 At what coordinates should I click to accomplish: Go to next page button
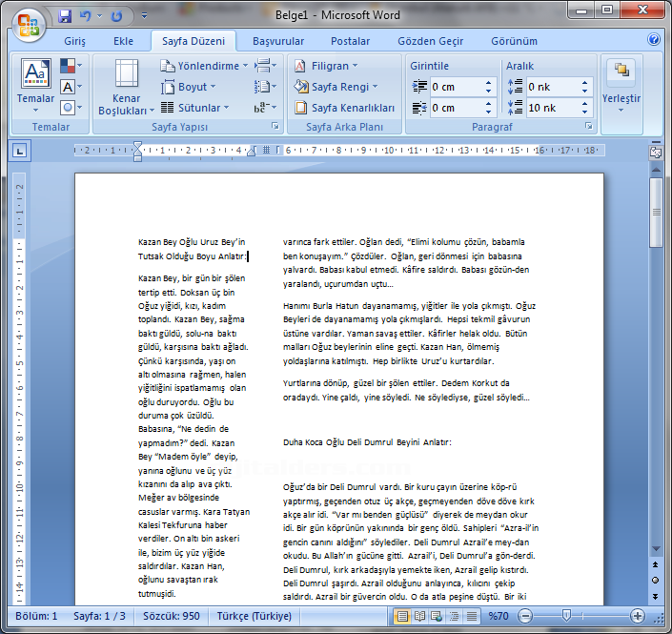(655, 596)
